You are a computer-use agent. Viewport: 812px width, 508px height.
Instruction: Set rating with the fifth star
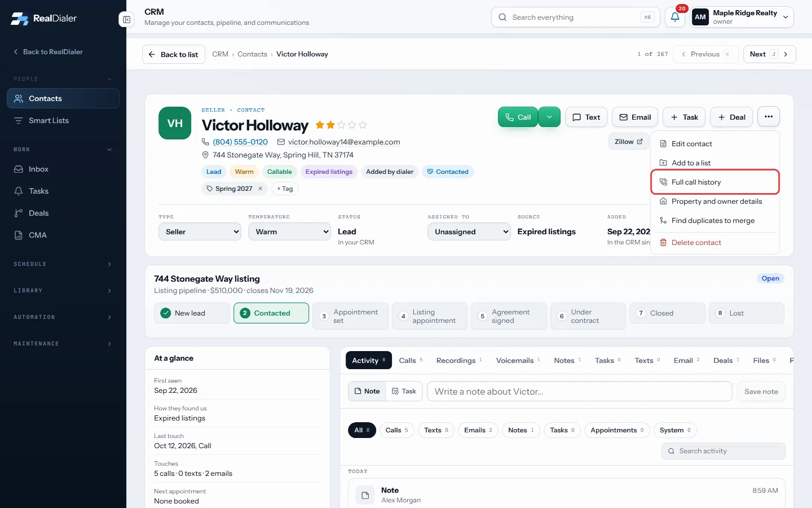363,125
